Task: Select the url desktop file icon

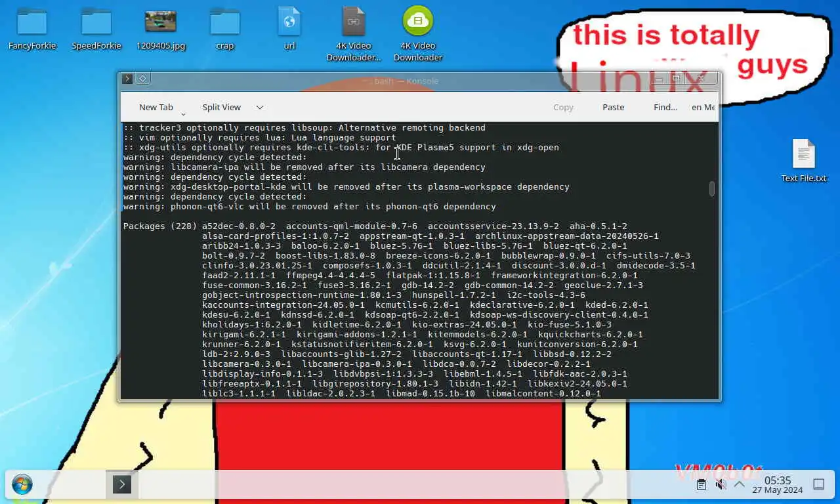Action: click(x=289, y=22)
